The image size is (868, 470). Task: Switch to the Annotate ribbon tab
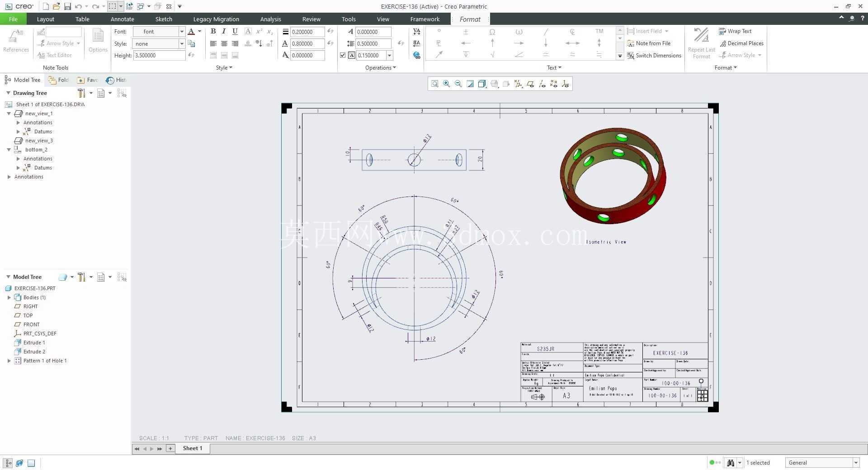tap(122, 19)
